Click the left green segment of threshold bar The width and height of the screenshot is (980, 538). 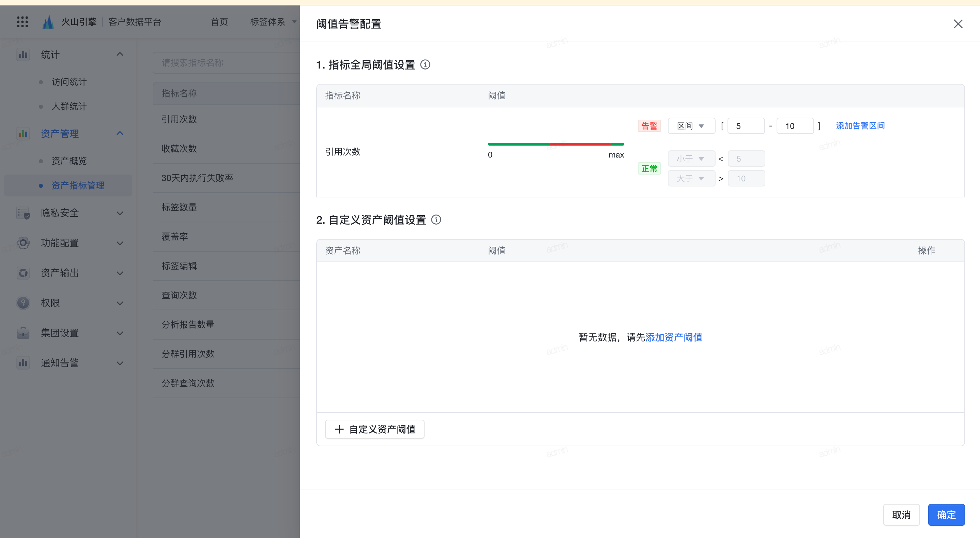518,144
